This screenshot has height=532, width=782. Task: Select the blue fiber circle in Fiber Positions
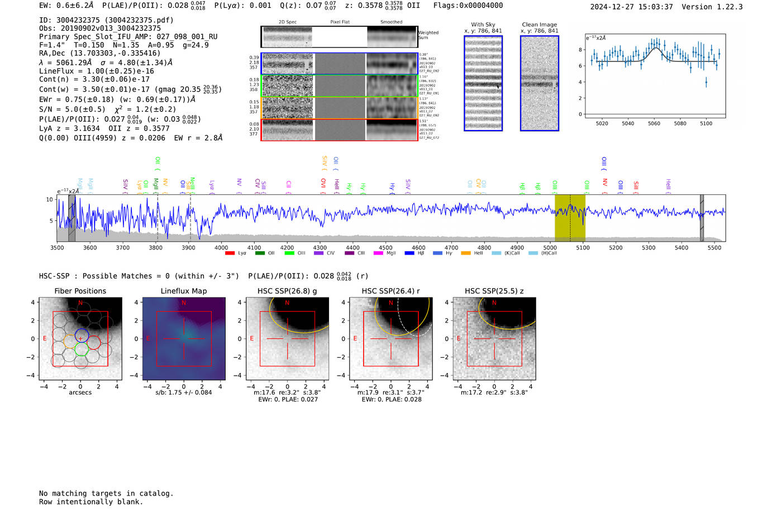[82, 336]
